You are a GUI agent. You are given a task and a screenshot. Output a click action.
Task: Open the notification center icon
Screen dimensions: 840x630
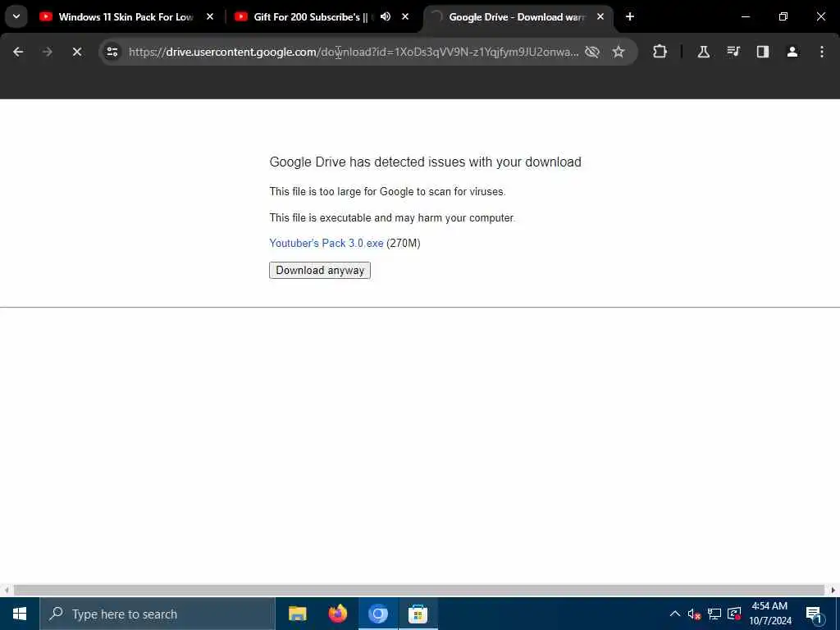point(813,614)
